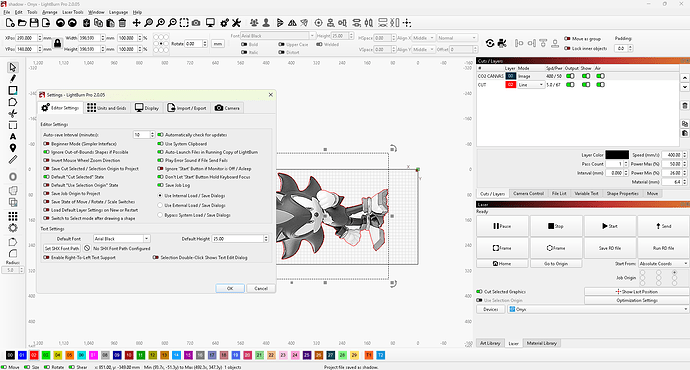Image resolution: width=690 pixels, height=370 pixels.
Task: Select the Pan/move view icon
Action: 136,23
